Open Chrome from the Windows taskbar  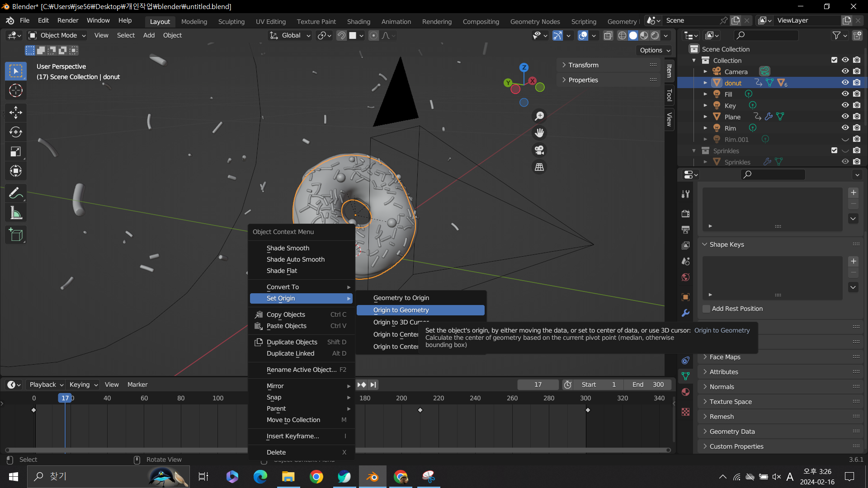316,477
